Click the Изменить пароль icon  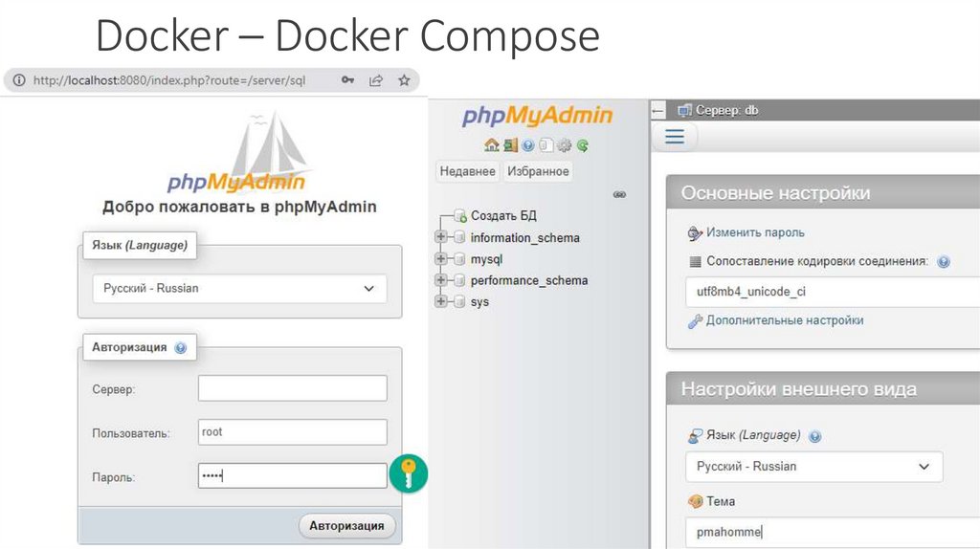click(x=695, y=233)
